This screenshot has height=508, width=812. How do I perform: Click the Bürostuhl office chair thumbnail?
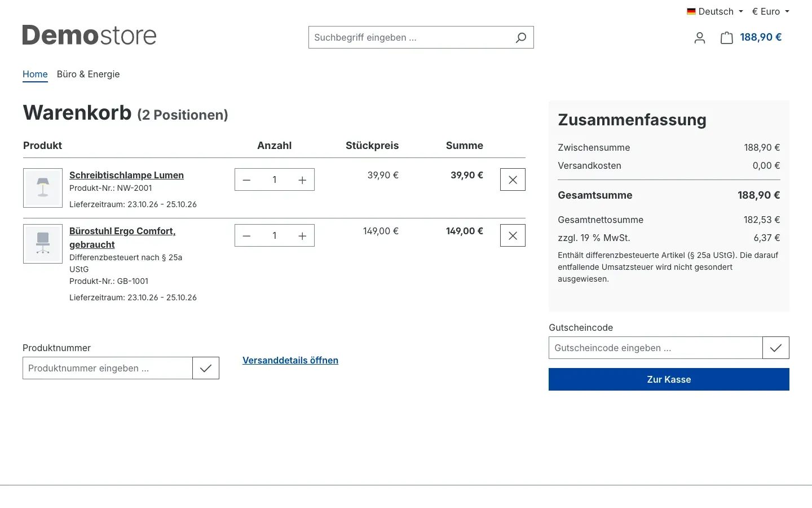43,244
